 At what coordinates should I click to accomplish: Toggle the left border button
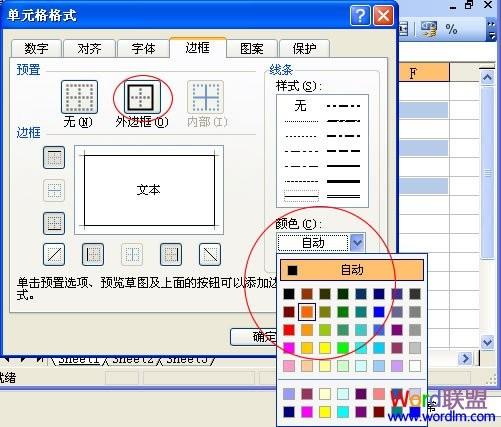[x=93, y=254]
